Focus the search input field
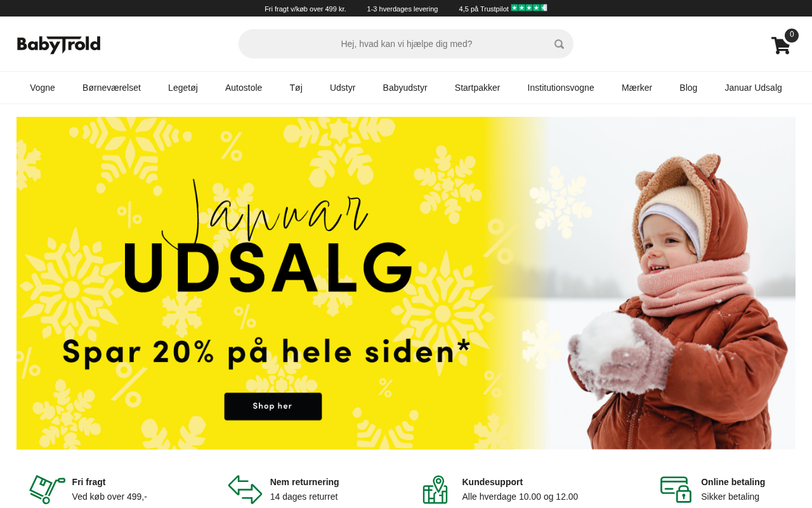 (x=406, y=44)
